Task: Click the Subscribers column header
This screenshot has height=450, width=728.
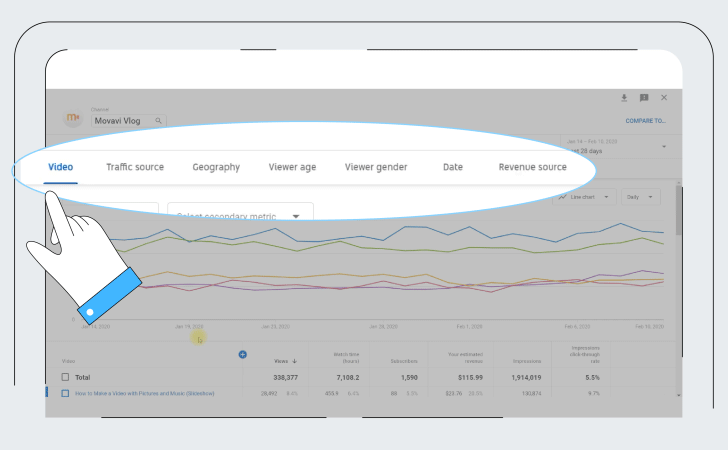Action: (404, 361)
